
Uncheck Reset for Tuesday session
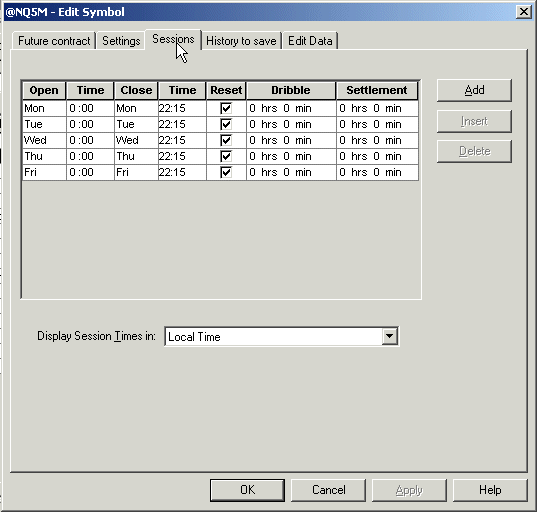226,124
